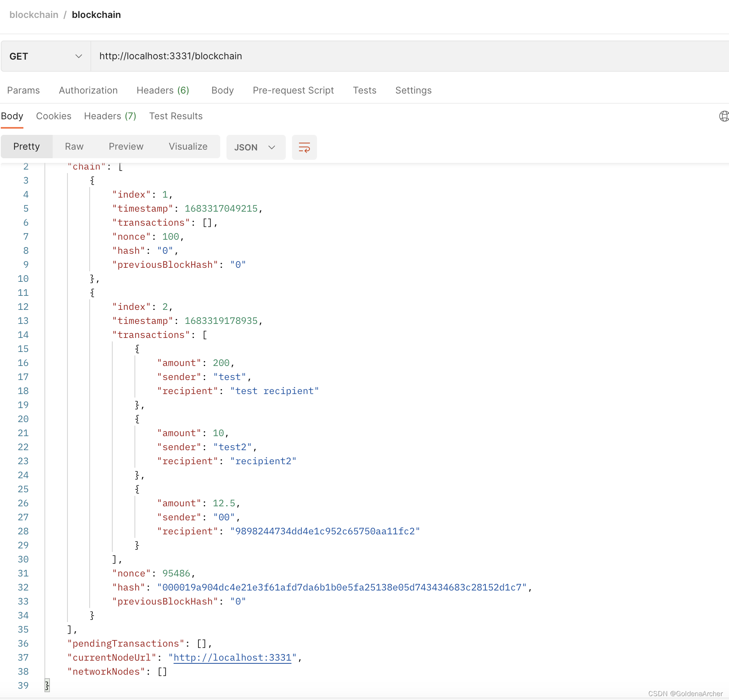Viewport: 729px width, 700px height.
Task: Switch to response Headers (7) tab
Action: 110,116
